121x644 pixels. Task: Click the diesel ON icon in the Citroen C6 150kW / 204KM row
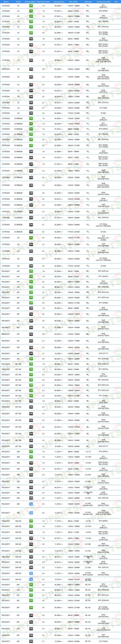[31, 259]
